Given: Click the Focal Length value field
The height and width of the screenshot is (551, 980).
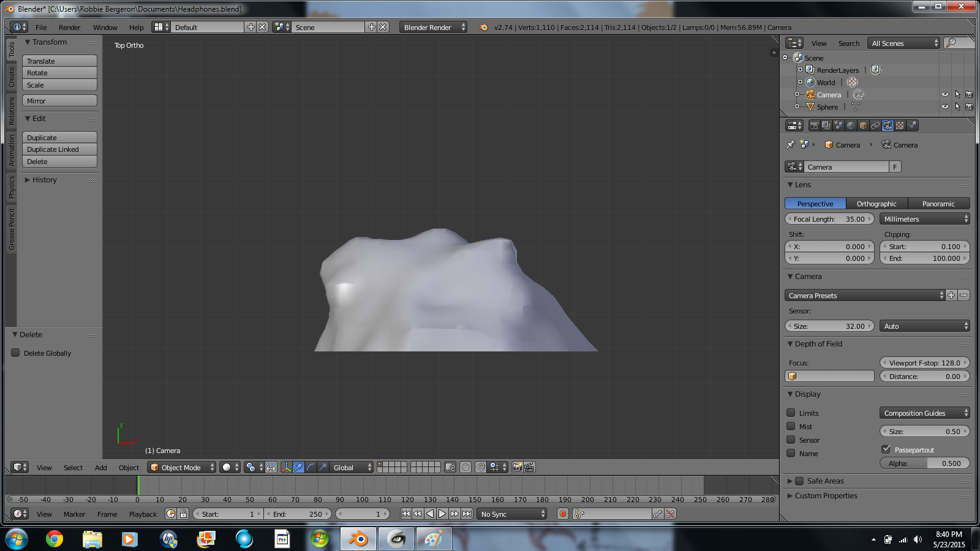Looking at the screenshot, I should pos(829,219).
